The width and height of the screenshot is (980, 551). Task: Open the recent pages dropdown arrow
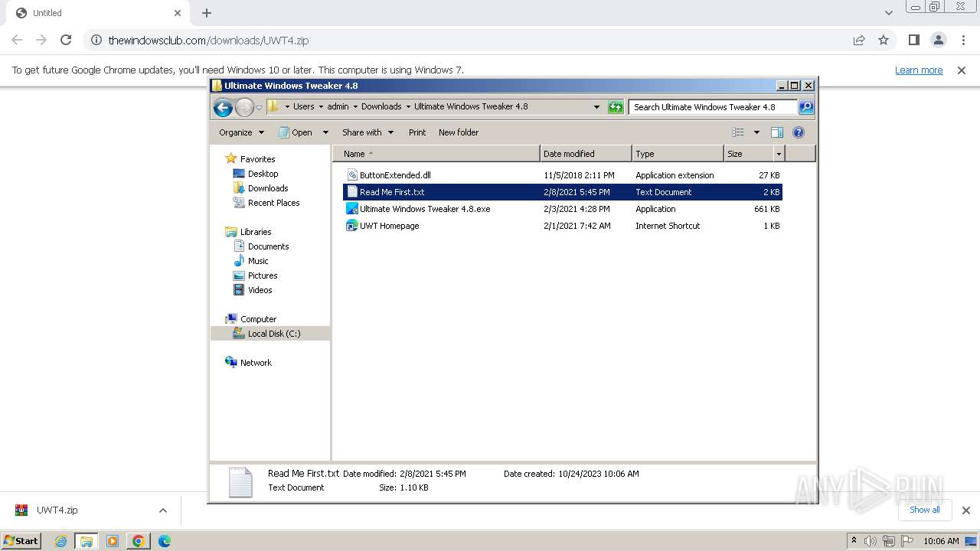[x=259, y=108]
